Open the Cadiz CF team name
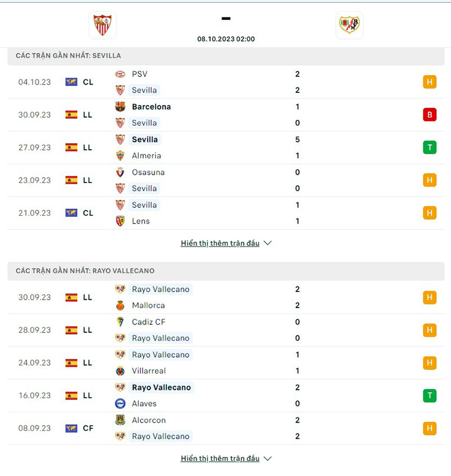 coord(148,322)
